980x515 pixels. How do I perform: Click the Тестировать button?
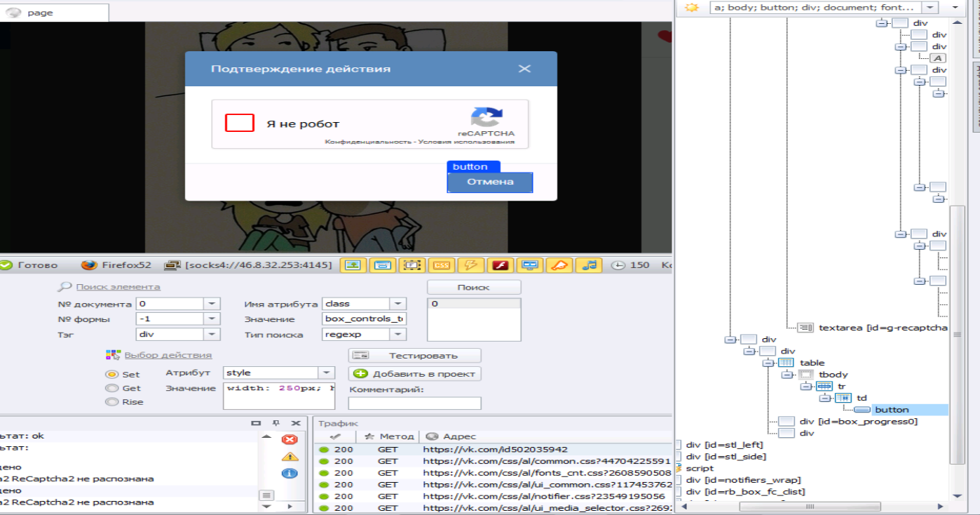click(415, 356)
